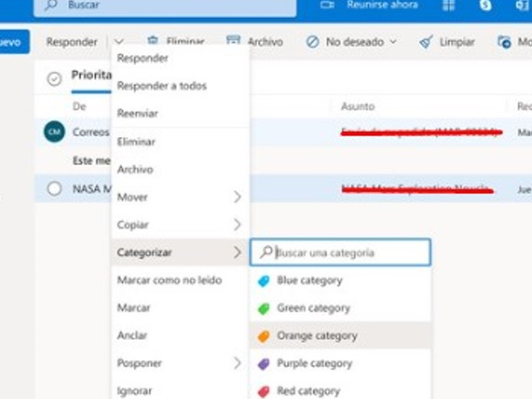Expand the Posponer submenu chevron

click(237, 363)
